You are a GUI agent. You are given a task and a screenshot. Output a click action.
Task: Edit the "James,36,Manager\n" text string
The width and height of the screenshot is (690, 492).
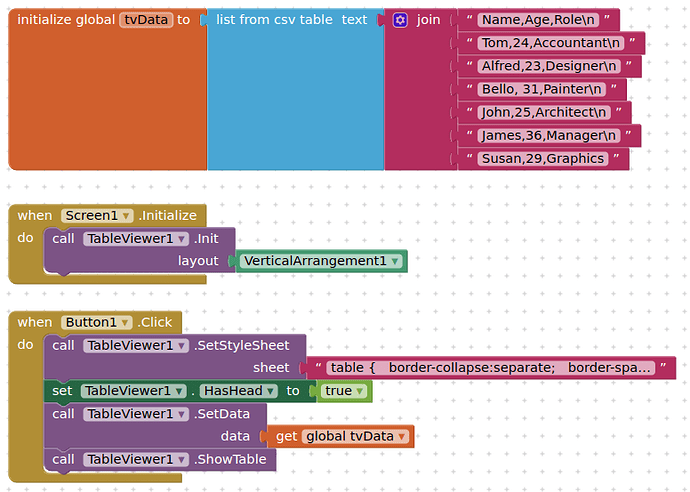(549, 136)
